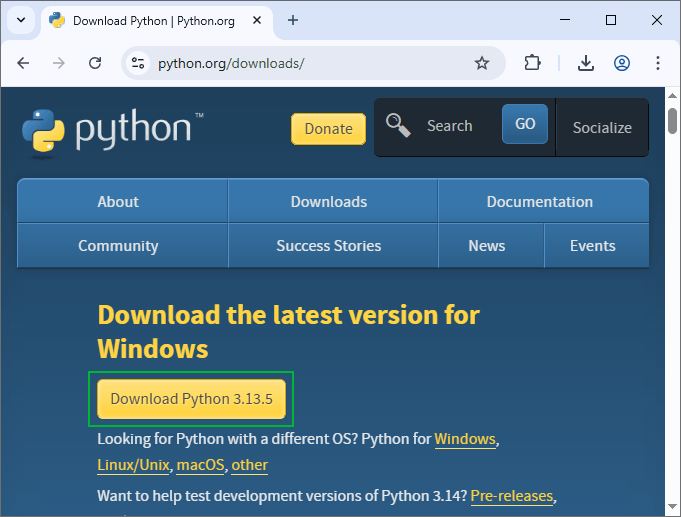Open the About navigation menu
The width and height of the screenshot is (681, 517).
pos(122,202)
